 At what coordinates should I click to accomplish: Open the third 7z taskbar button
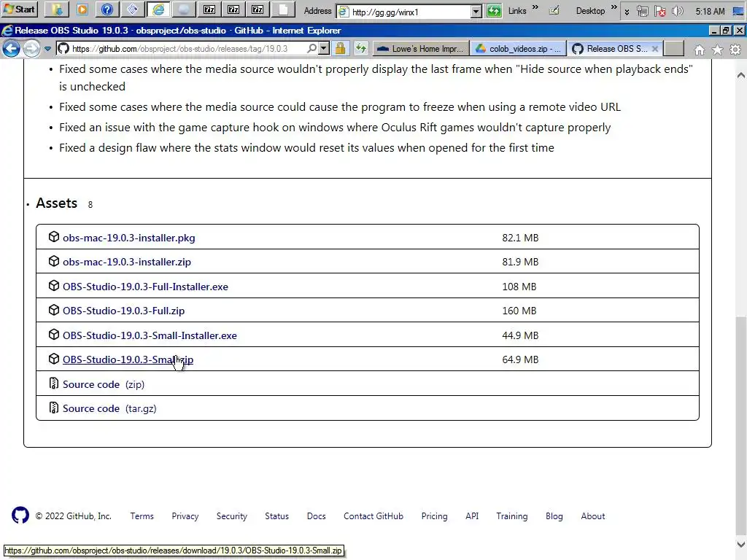click(258, 9)
